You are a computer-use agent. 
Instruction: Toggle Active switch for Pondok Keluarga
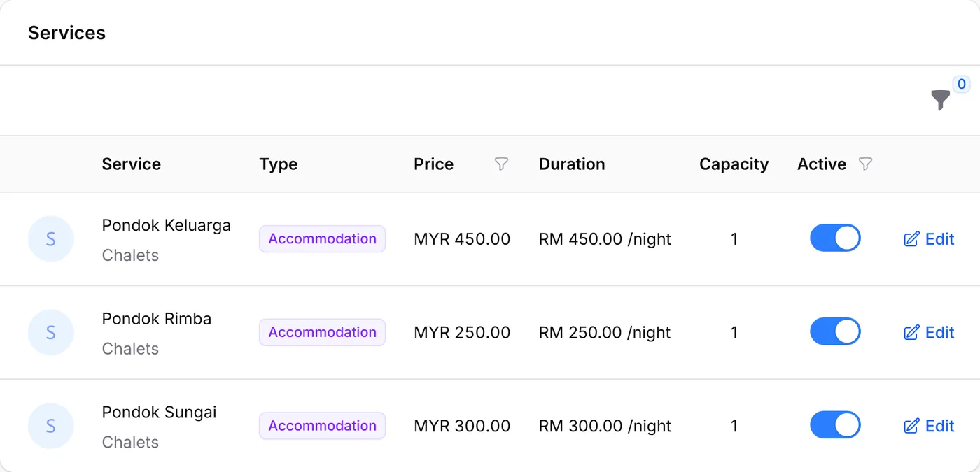pyautogui.click(x=835, y=238)
